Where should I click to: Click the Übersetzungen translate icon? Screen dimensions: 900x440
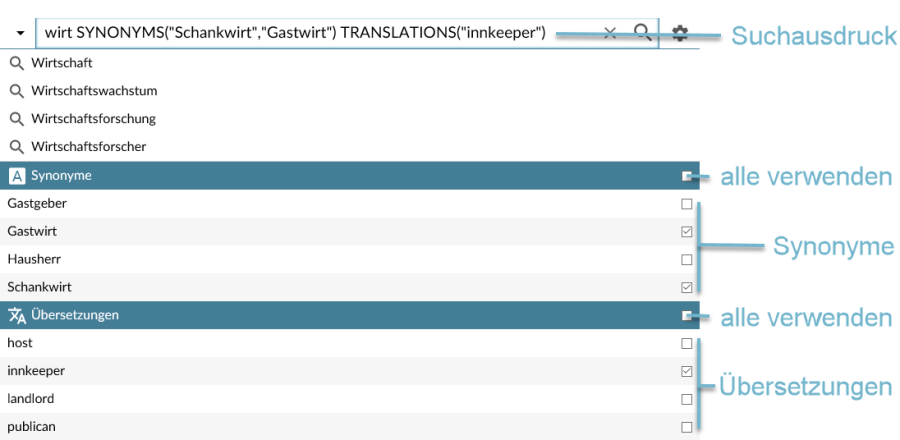(16, 315)
